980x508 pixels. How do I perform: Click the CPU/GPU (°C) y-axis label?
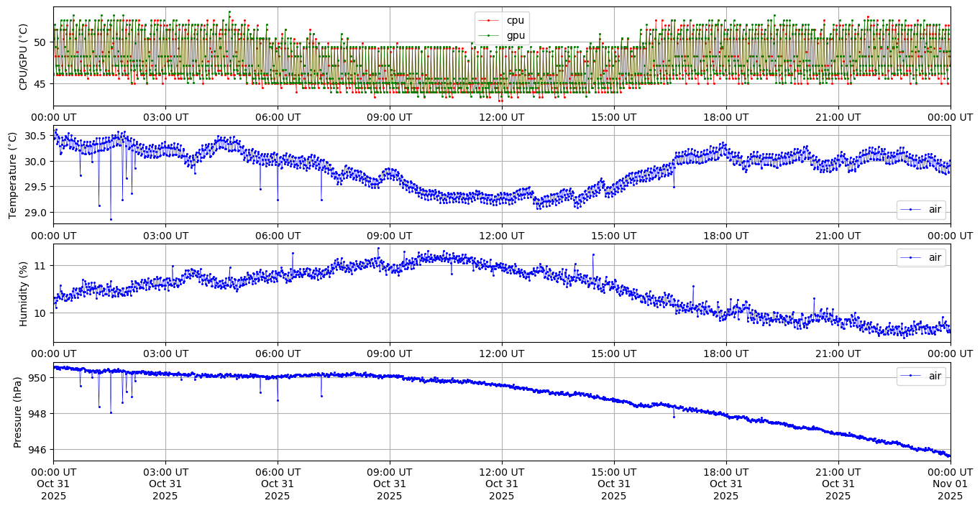tap(23, 57)
